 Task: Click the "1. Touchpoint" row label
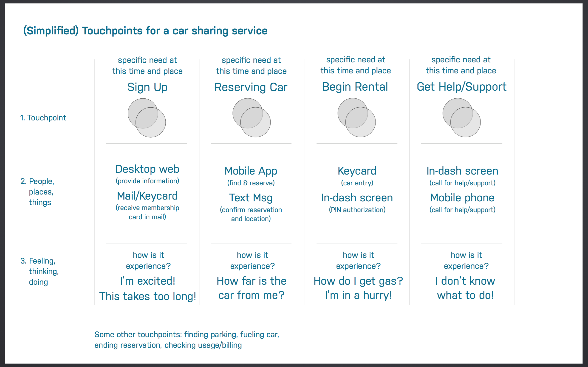[43, 118]
